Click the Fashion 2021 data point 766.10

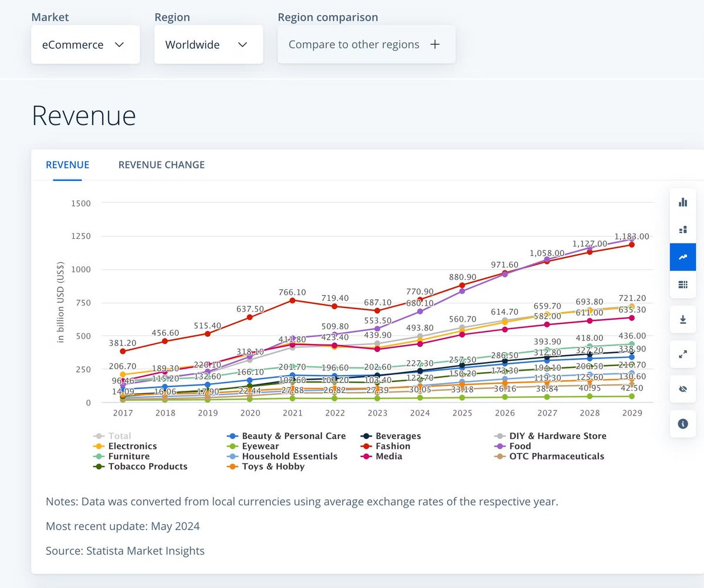click(x=293, y=300)
